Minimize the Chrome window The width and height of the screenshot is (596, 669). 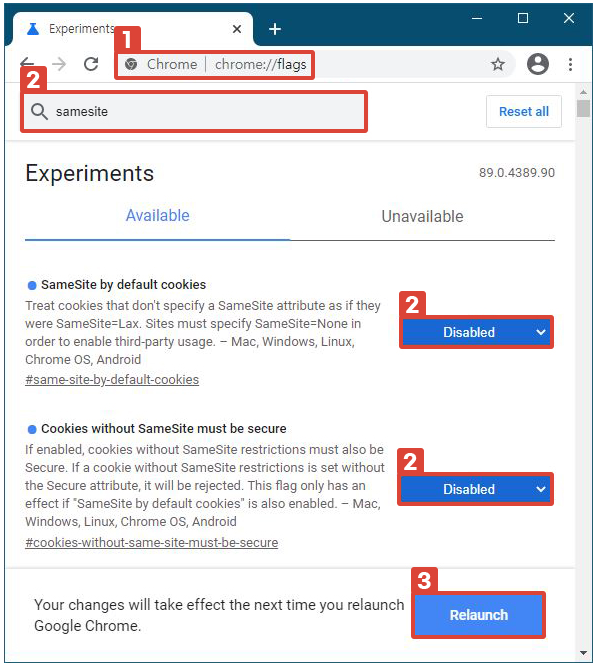point(477,18)
